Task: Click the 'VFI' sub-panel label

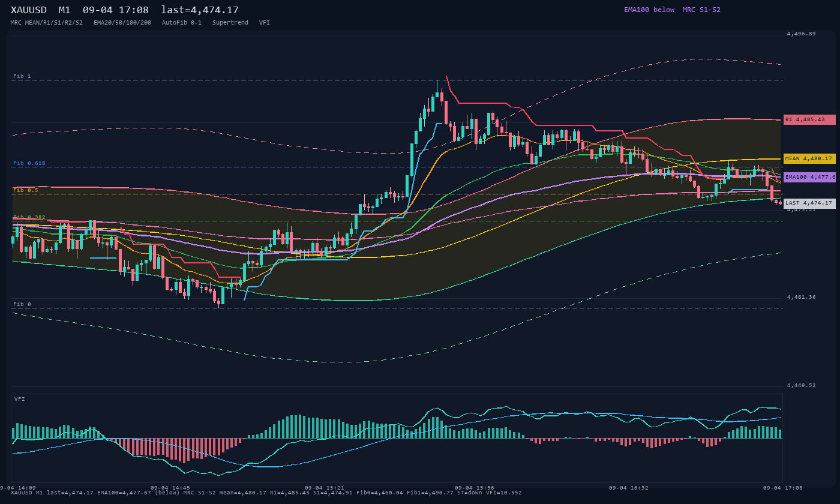Action: pyautogui.click(x=20, y=399)
